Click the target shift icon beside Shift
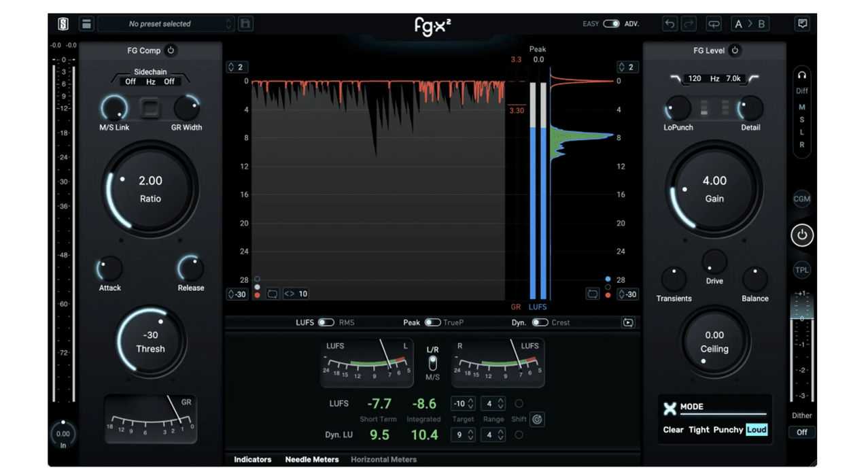The height and width of the screenshot is (476, 868). [x=537, y=420]
